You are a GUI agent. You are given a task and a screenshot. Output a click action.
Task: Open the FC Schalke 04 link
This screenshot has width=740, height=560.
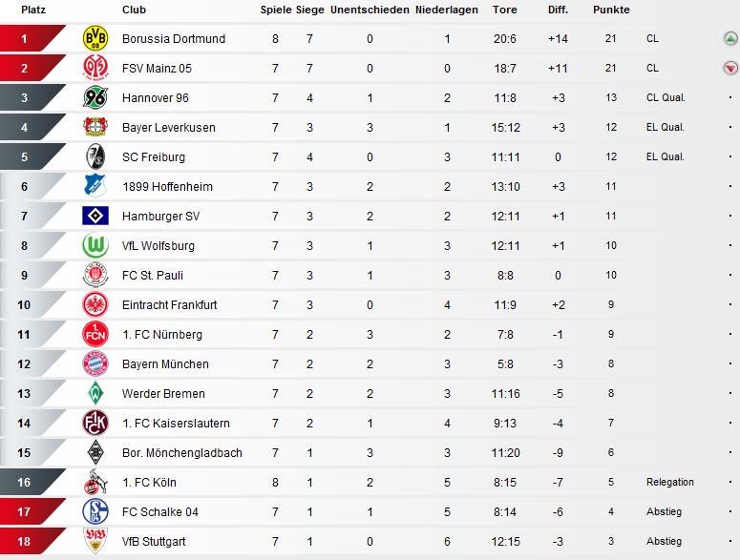[x=160, y=512]
